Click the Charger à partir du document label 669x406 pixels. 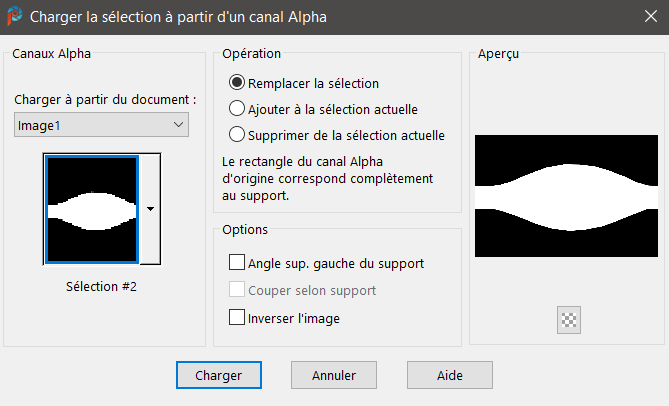click(106, 100)
